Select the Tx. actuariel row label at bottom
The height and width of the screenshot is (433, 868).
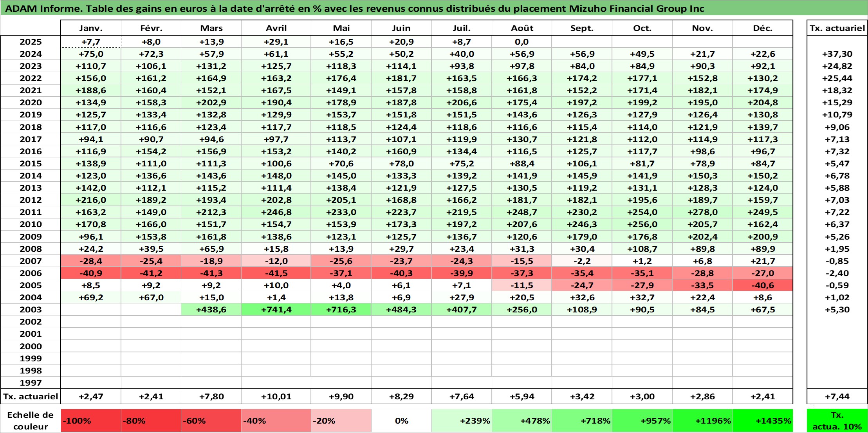click(x=31, y=397)
